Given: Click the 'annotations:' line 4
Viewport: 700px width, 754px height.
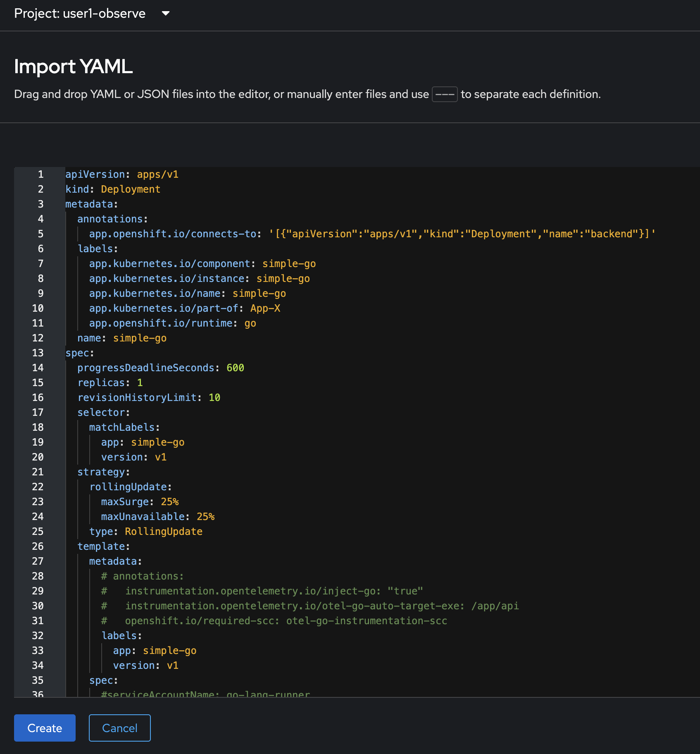Looking at the screenshot, I should click(112, 219).
